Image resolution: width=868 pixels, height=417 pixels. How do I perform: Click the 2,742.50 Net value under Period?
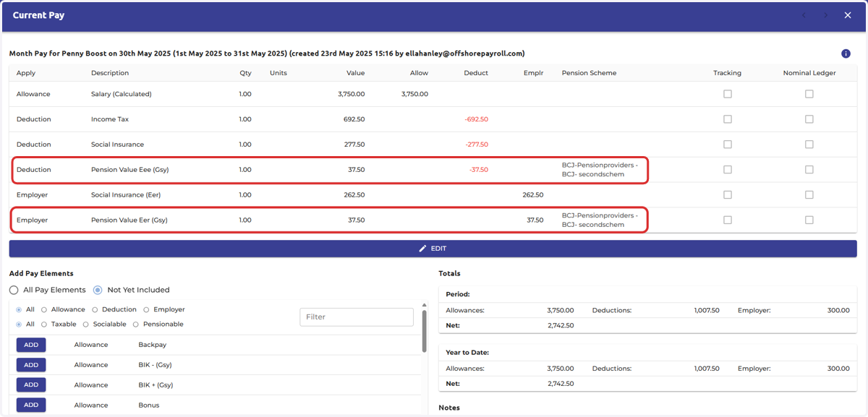(561, 326)
